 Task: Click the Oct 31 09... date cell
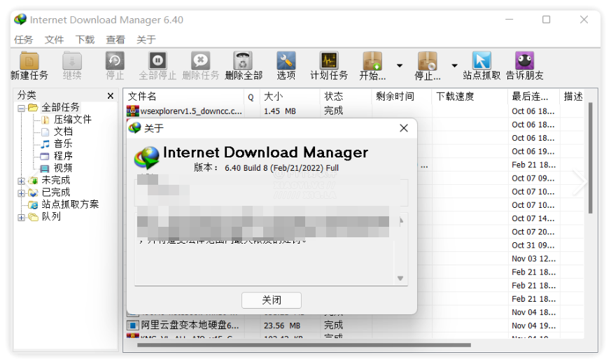(x=533, y=246)
